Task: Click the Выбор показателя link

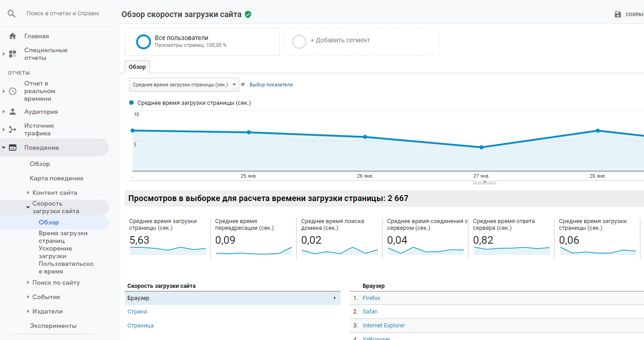Action: 271,85
